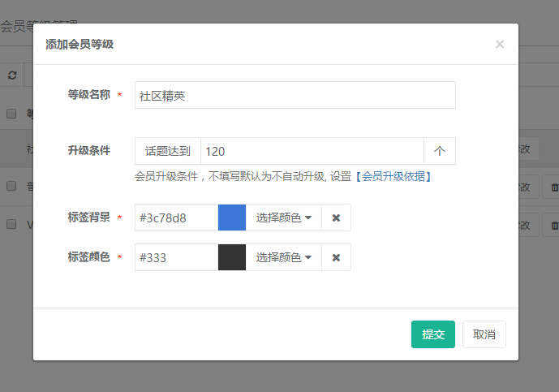The width and height of the screenshot is (559, 392).
Task: Toggle the select-all checkbox in the table header
Action: [11, 114]
